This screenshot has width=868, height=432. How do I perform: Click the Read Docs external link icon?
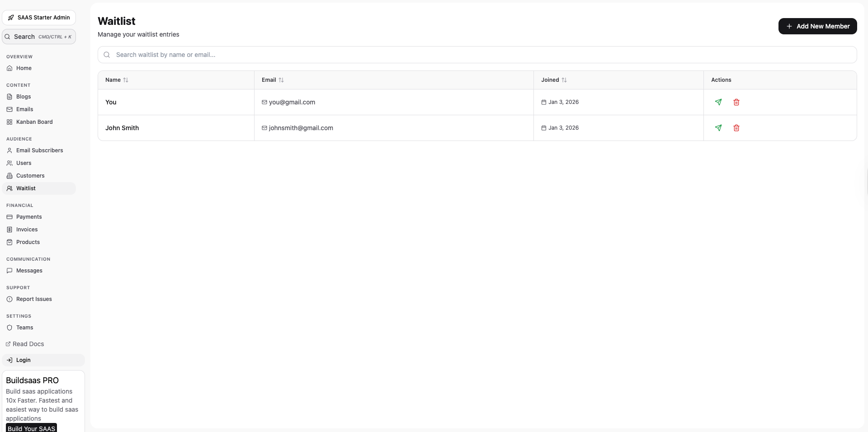[8, 344]
